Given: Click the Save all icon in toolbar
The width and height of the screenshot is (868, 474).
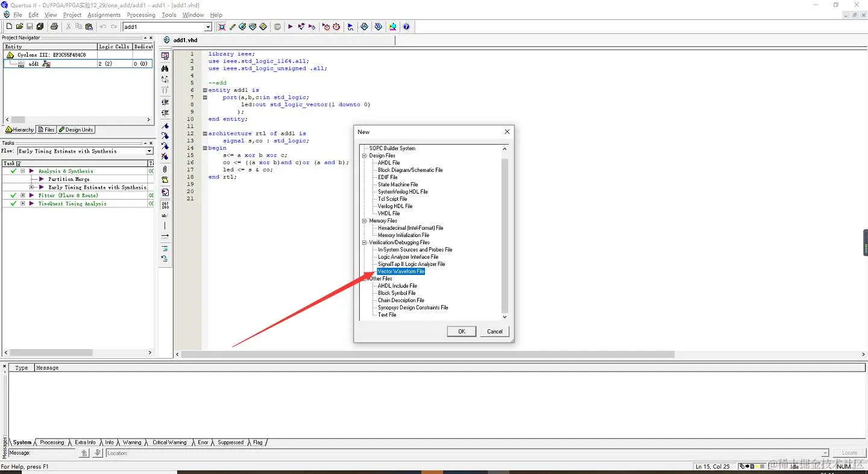Looking at the screenshot, I should pos(40,27).
